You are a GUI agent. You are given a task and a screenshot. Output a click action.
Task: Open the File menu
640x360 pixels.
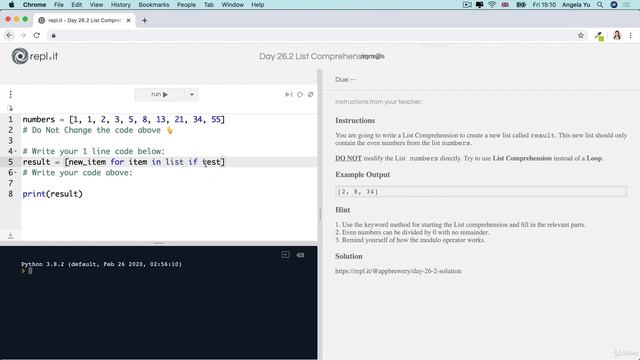coord(59,5)
